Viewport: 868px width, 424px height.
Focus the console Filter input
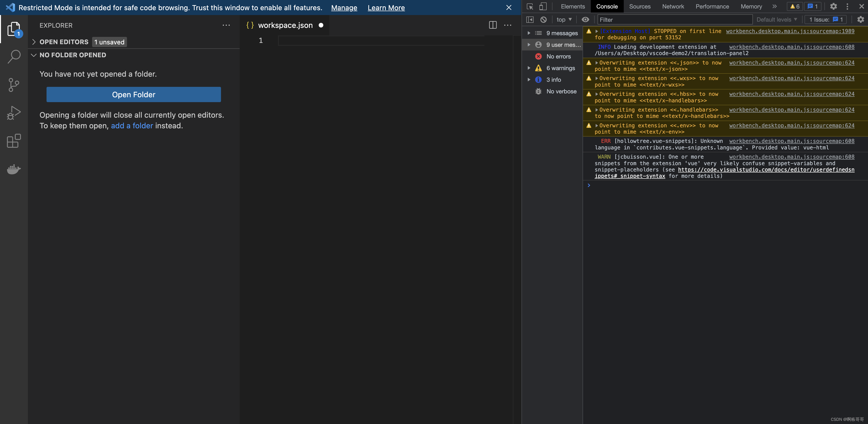(675, 20)
